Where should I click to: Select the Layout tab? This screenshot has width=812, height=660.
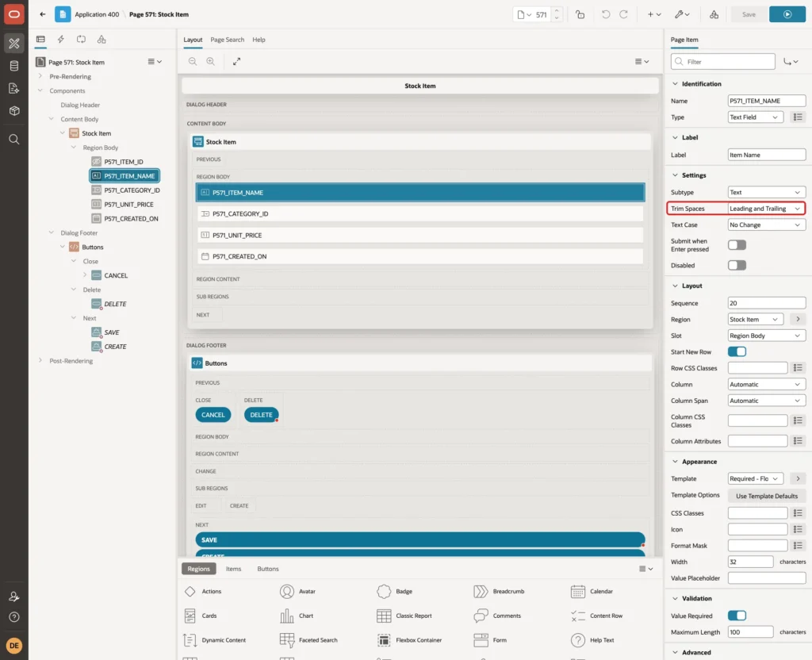coord(193,40)
